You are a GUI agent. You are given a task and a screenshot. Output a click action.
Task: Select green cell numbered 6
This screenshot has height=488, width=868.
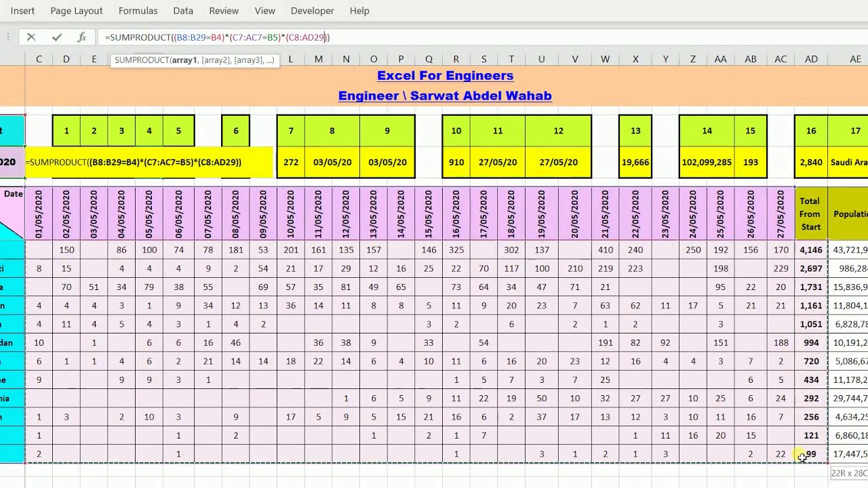pos(236,131)
